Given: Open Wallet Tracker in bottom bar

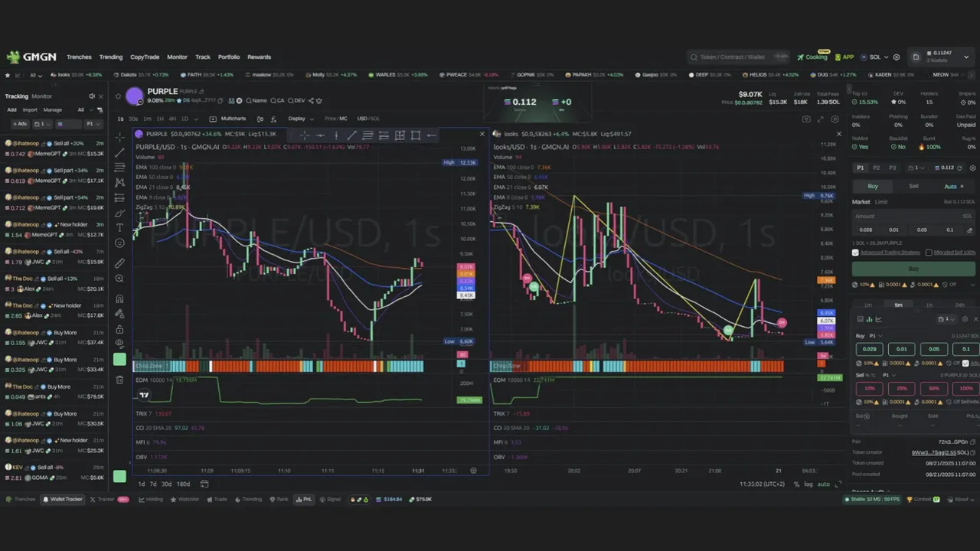Looking at the screenshot, I should point(63,499).
